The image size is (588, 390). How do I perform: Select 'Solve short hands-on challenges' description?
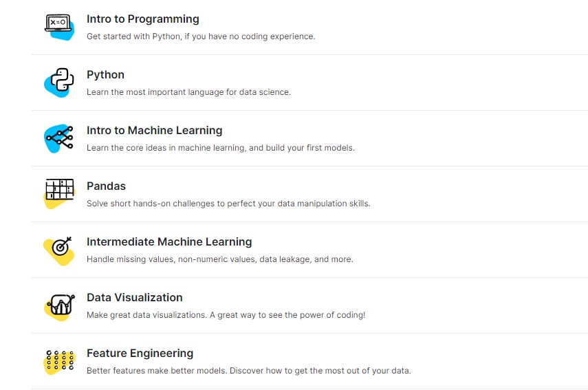click(x=228, y=203)
